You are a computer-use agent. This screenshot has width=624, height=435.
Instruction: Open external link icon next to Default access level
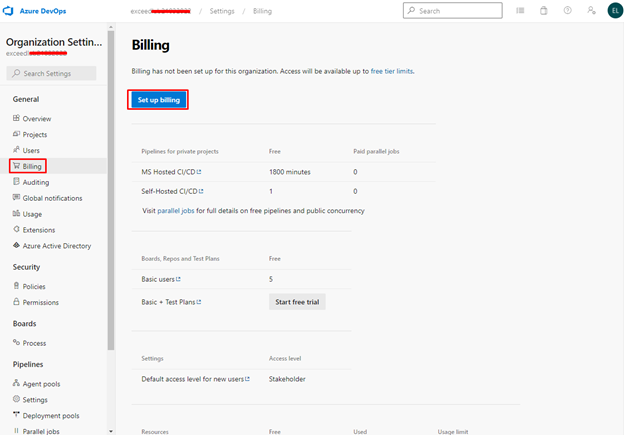(248, 379)
